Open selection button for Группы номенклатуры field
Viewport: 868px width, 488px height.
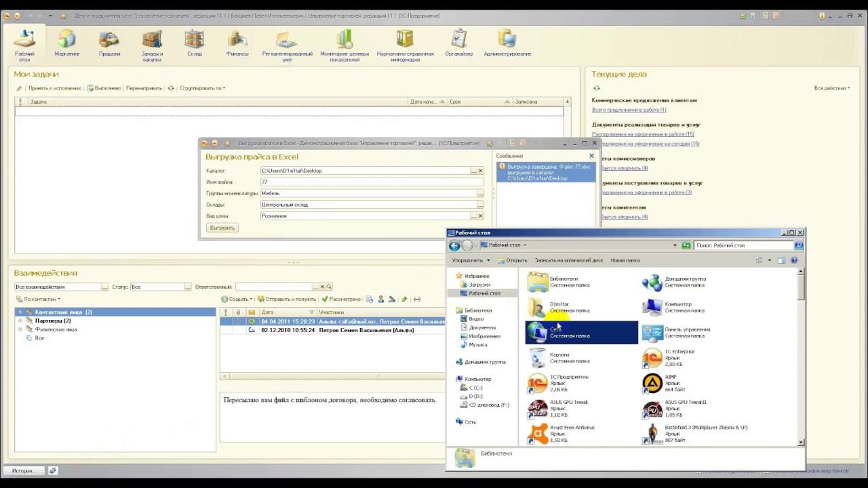click(x=480, y=193)
